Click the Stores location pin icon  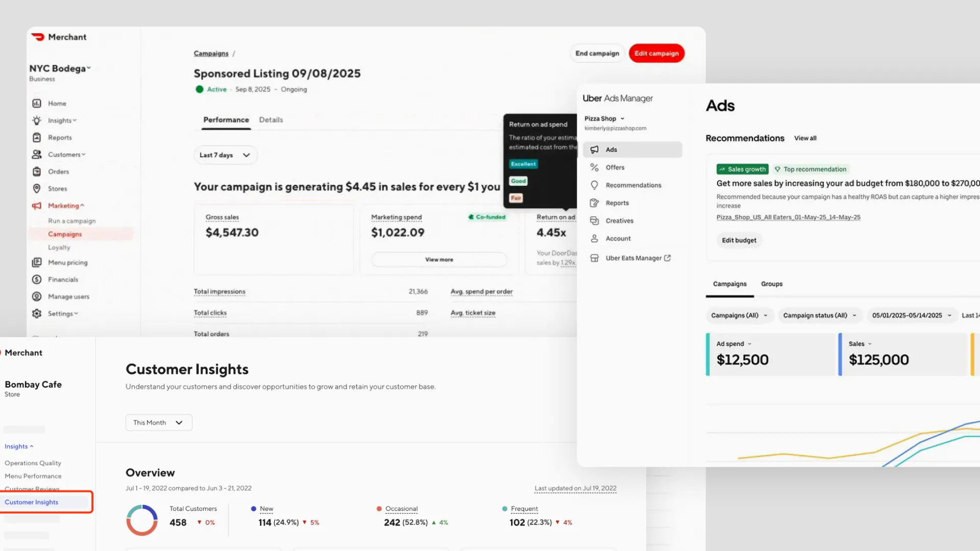(37, 188)
